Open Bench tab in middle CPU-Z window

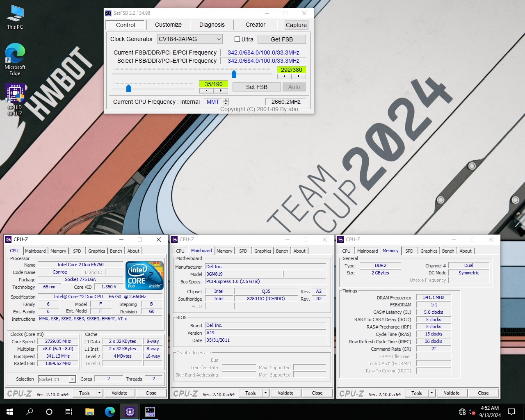point(282,251)
